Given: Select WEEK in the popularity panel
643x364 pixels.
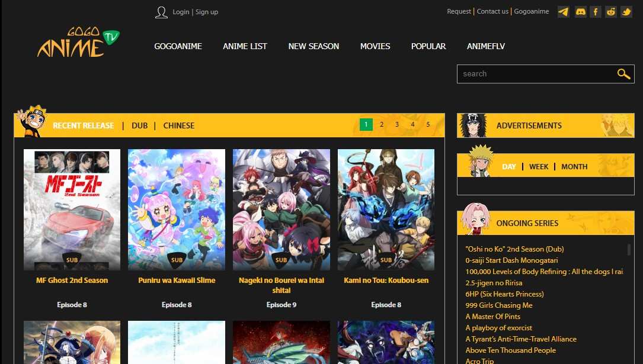Looking at the screenshot, I should (x=538, y=167).
